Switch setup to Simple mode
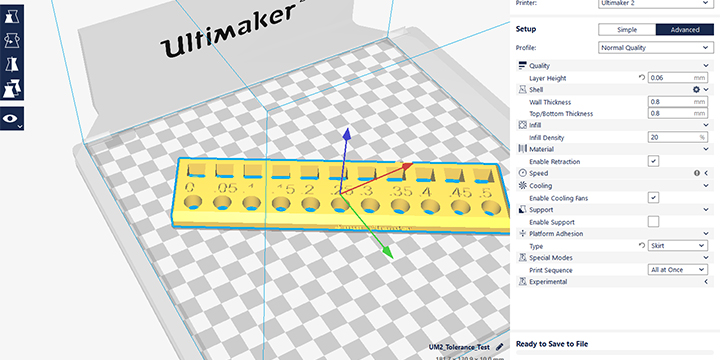 pyautogui.click(x=627, y=29)
